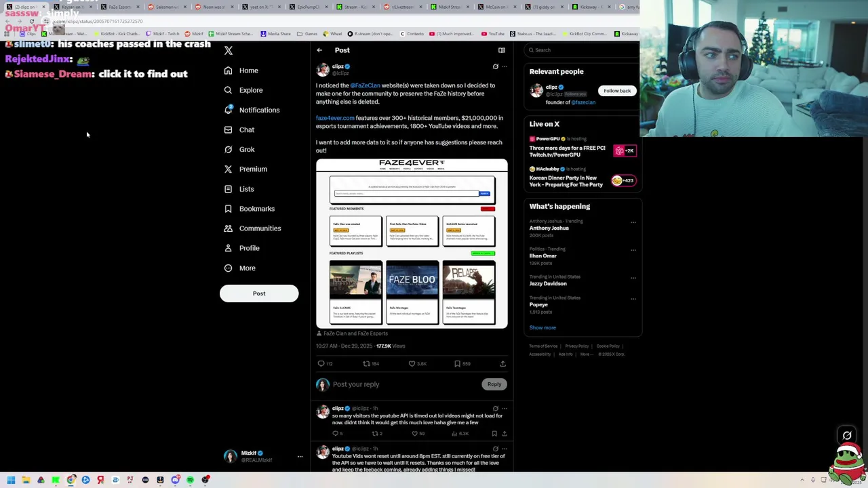This screenshot has height=488, width=868.
Task: Click the FaZe Clan and FaZe Esports tag
Action: 352,333
